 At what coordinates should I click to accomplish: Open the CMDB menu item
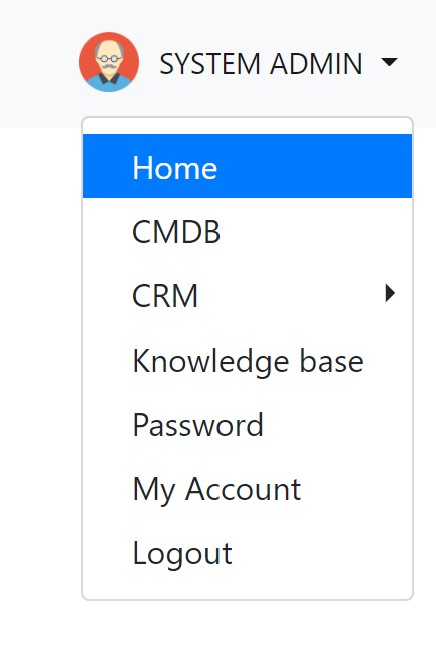click(x=248, y=232)
